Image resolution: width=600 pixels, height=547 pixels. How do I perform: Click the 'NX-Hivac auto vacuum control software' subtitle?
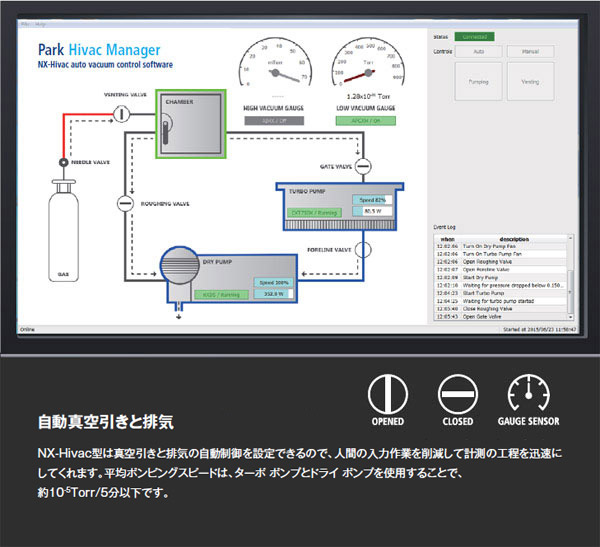(x=105, y=65)
